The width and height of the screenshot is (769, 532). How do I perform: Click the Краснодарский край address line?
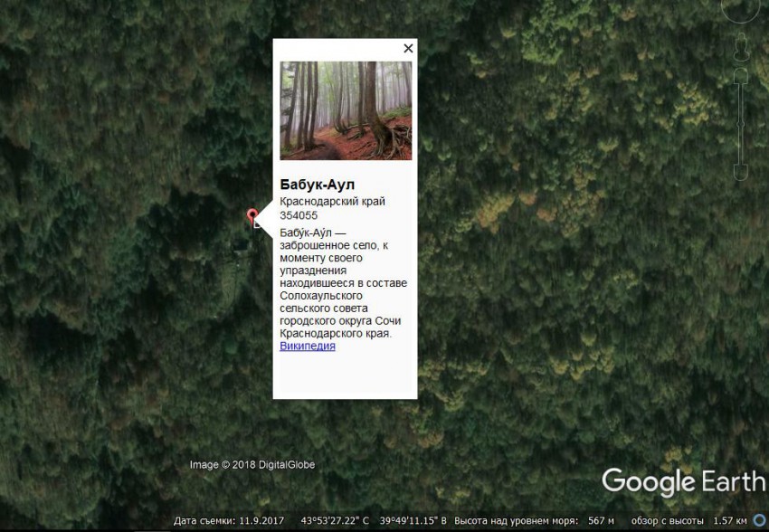pos(333,202)
